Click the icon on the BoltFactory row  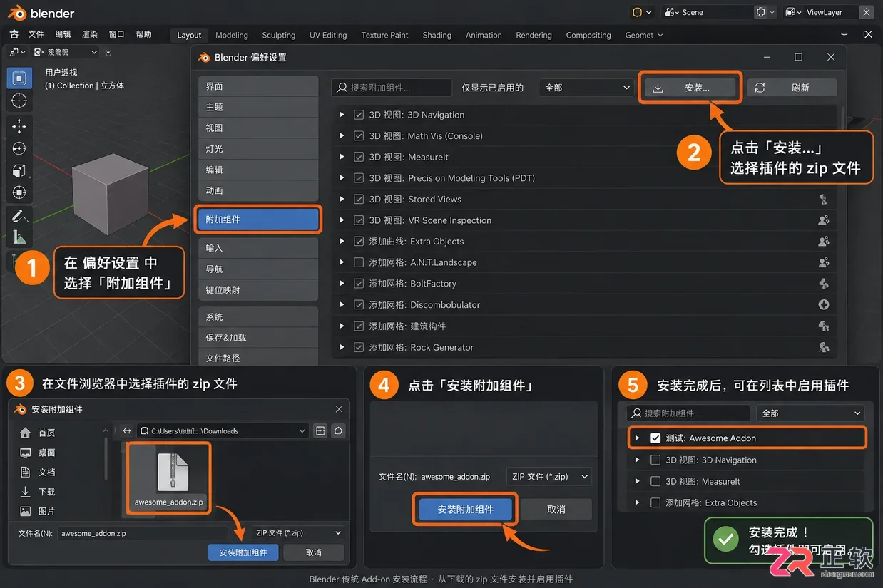click(824, 284)
